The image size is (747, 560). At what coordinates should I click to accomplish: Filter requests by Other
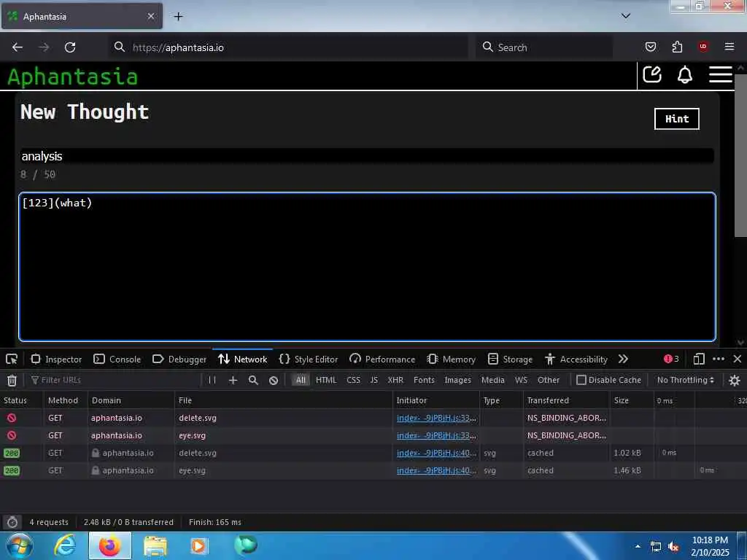(x=549, y=380)
